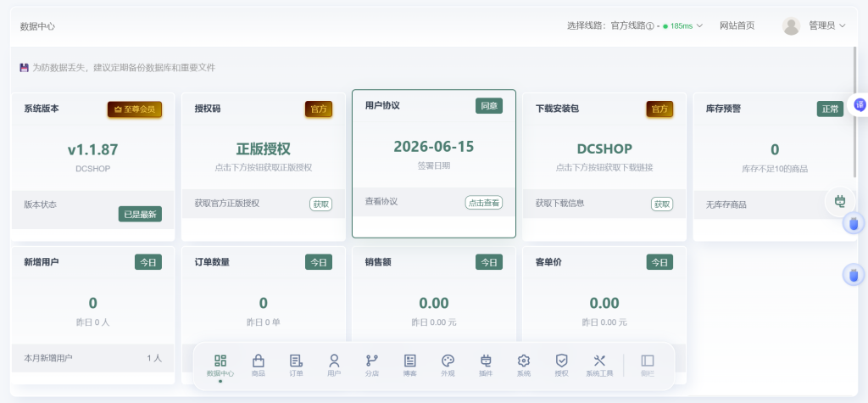Open 数据中心 in the bottom dock
This screenshot has height=403, width=868.
tap(220, 367)
